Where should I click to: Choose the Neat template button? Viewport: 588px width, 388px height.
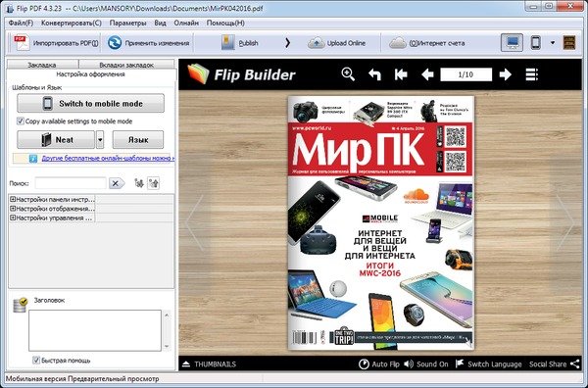click(56, 139)
